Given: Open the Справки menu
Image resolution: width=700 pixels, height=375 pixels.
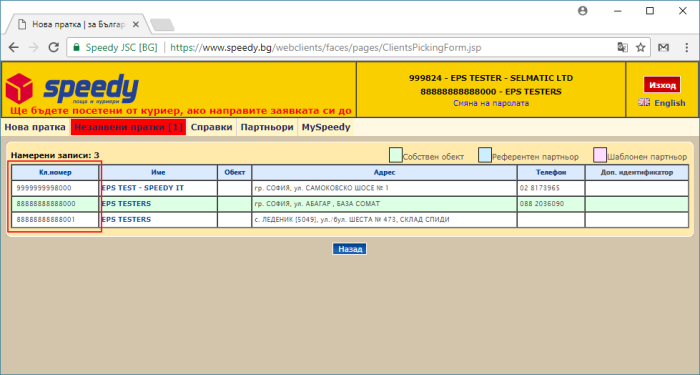Looking at the screenshot, I should click(212, 127).
